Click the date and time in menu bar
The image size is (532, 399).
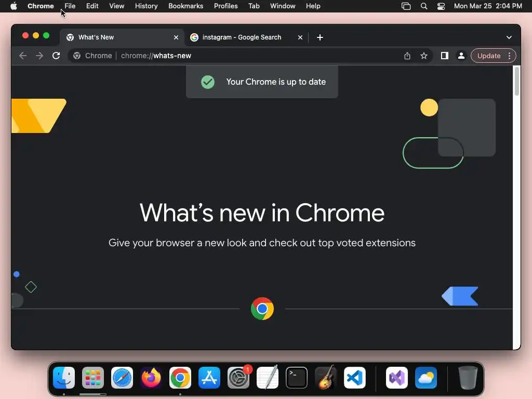[488, 6]
